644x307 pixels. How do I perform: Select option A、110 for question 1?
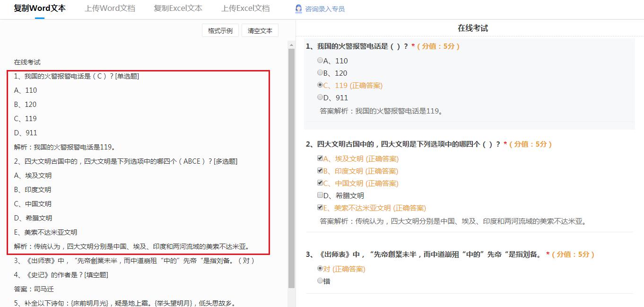(320, 61)
